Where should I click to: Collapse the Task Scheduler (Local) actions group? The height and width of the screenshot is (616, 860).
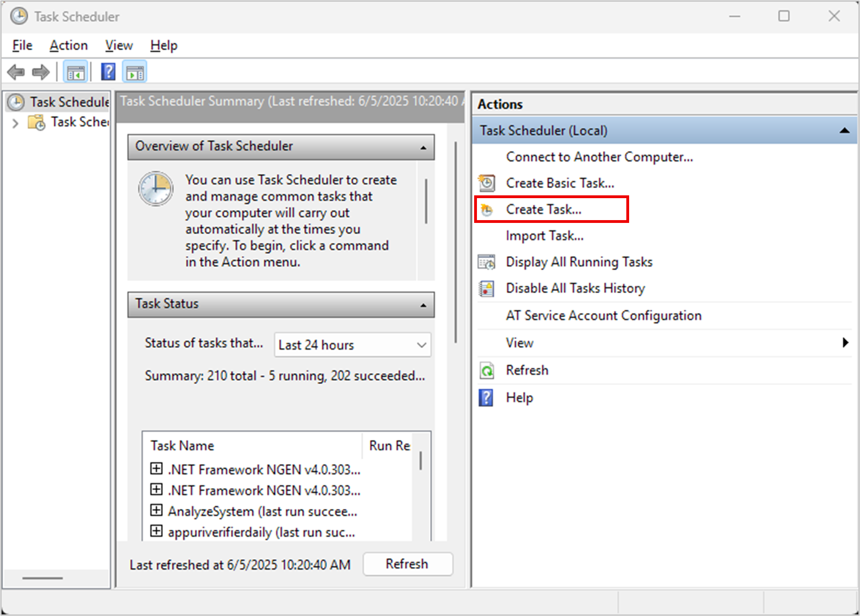click(x=844, y=130)
